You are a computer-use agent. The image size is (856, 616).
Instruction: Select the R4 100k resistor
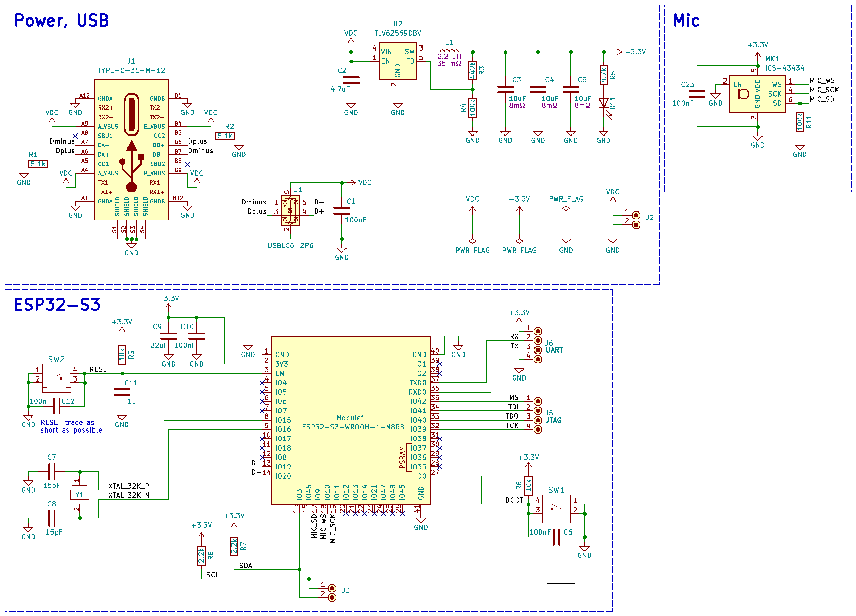pyautogui.click(x=473, y=108)
